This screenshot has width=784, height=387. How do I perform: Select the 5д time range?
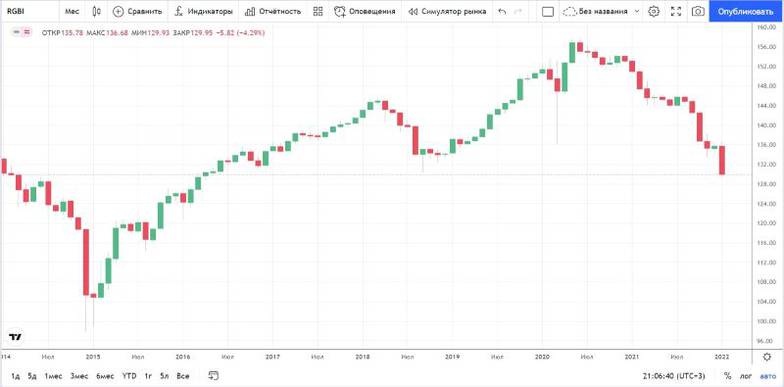point(32,376)
